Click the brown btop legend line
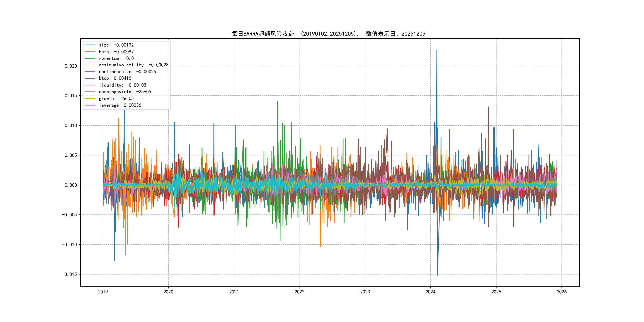644x322 pixels. point(90,78)
